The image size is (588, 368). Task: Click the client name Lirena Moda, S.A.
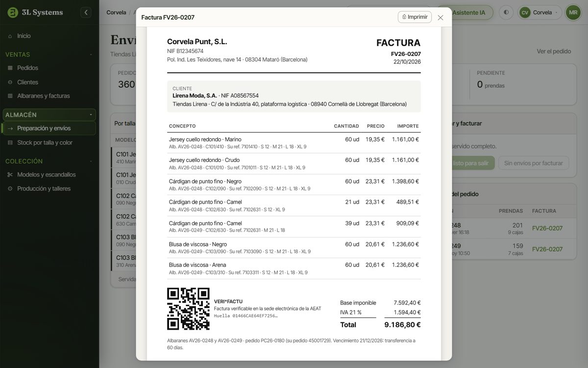point(195,96)
